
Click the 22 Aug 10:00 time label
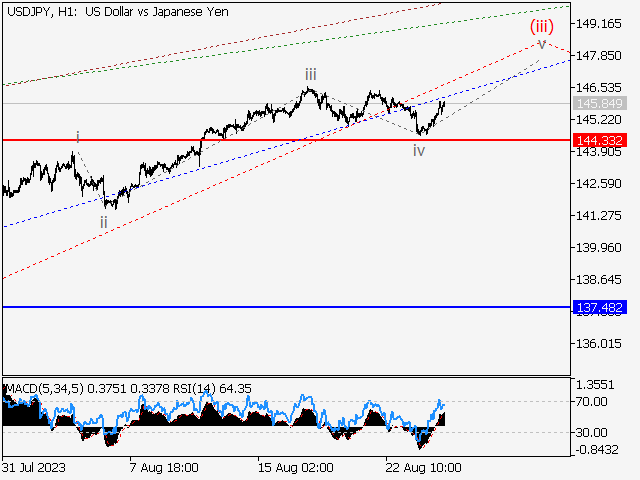tap(423, 467)
